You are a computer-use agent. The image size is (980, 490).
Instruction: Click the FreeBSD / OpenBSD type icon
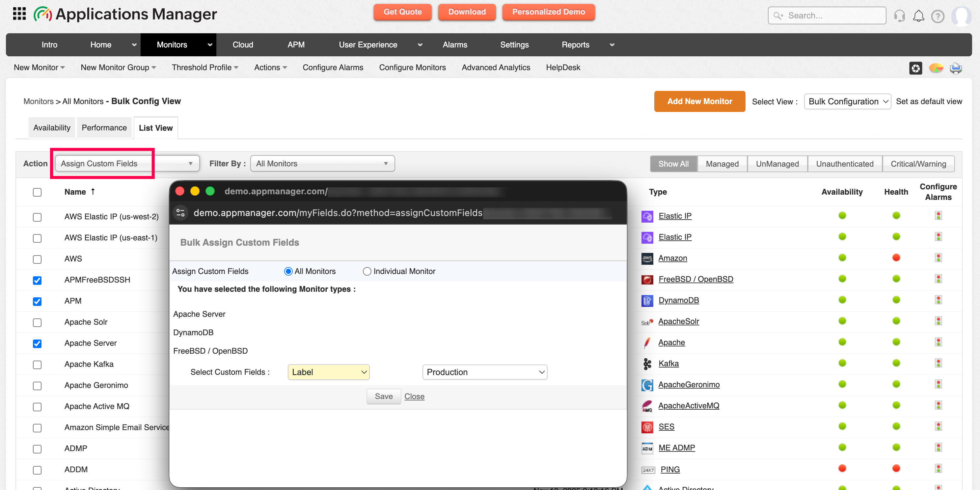pos(647,279)
